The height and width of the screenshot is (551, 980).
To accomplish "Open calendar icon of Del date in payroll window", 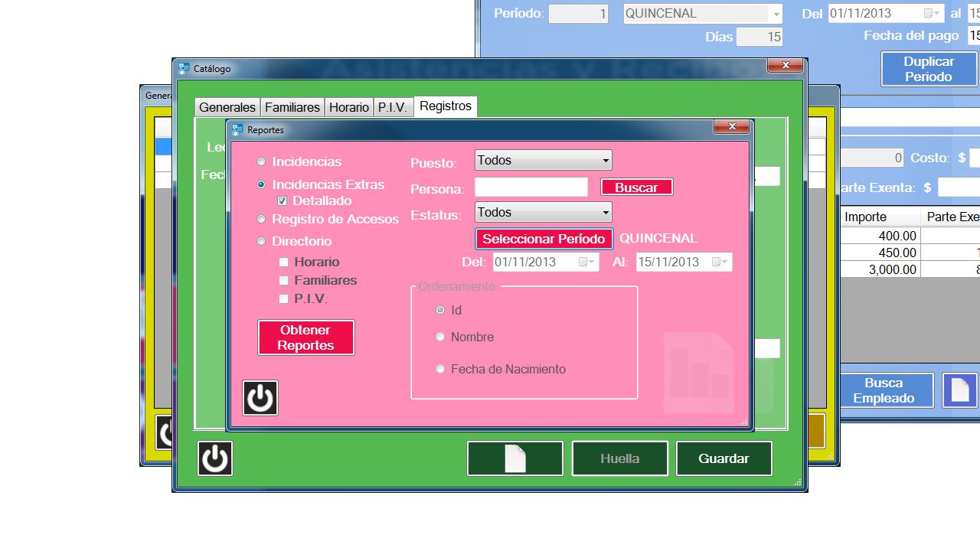I will point(932,14).
